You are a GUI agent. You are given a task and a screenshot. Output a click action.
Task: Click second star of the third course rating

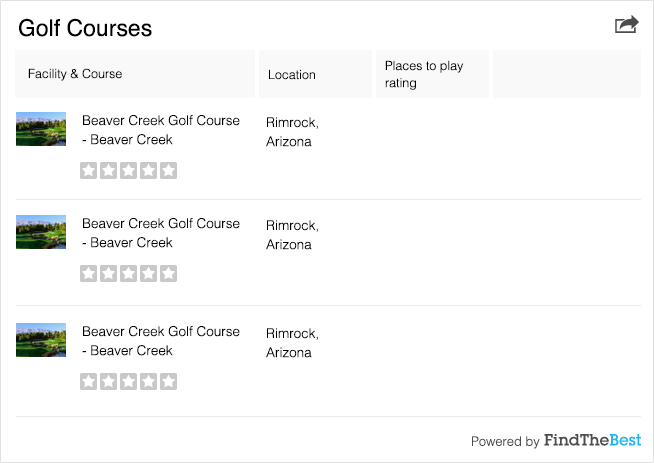point(109,381)
